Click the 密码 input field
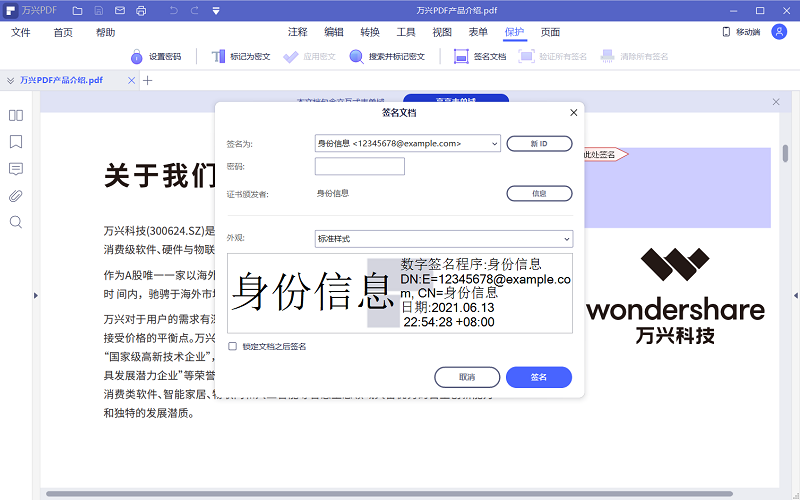Image resolution: width=800 pixels, height=500 pixels. pos(359,166)
